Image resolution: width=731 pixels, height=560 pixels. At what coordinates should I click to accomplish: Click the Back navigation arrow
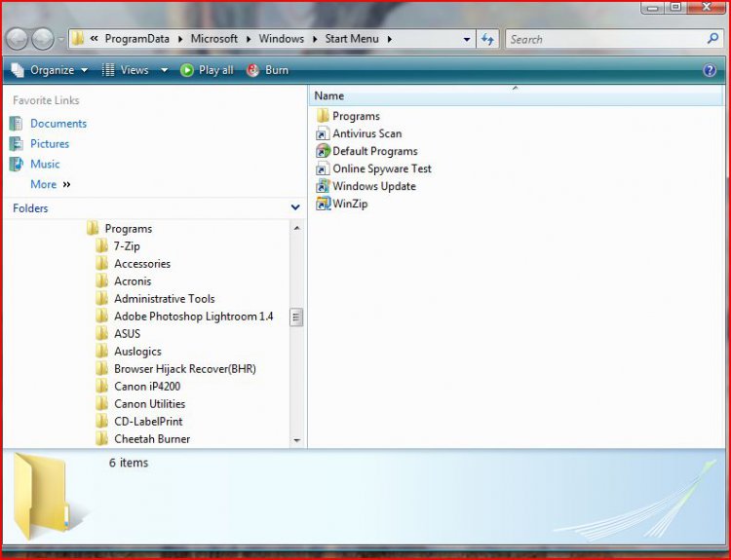[18, 40]
